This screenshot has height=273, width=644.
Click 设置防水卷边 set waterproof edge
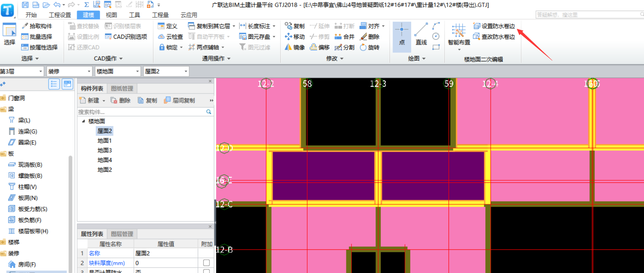[494, 26]
